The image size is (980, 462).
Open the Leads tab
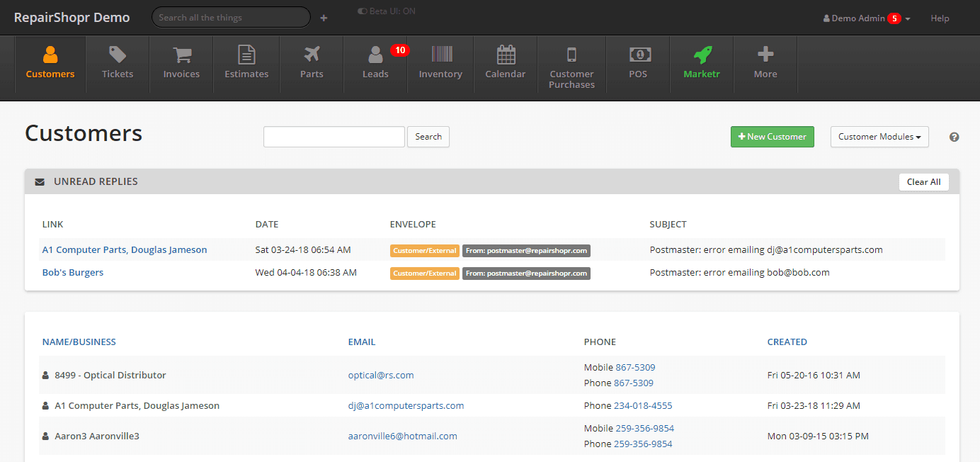tap(375, 62)
